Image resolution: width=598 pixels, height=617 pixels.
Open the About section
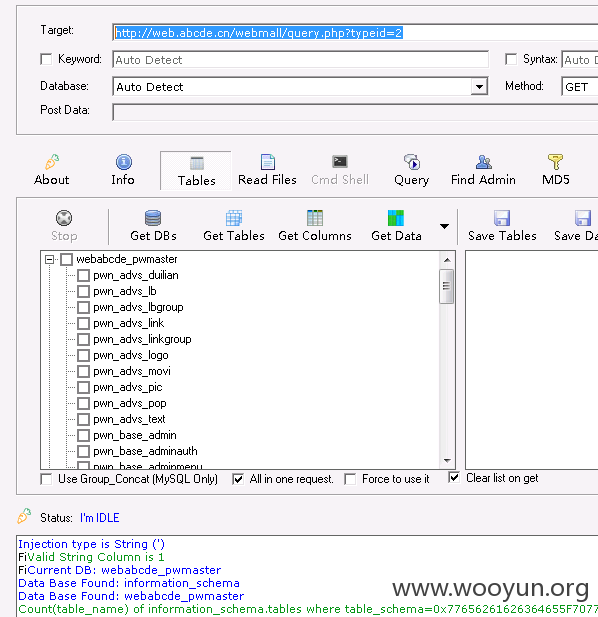(52, 170)
